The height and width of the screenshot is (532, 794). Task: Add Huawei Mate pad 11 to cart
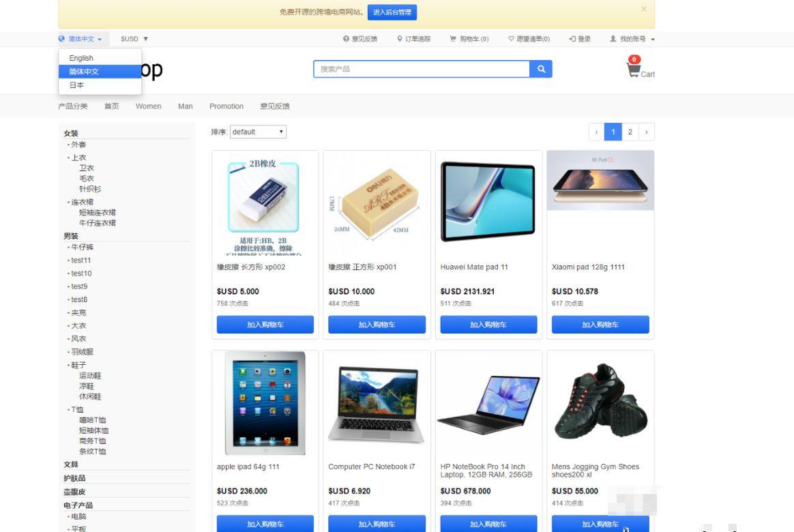[488, 325]
